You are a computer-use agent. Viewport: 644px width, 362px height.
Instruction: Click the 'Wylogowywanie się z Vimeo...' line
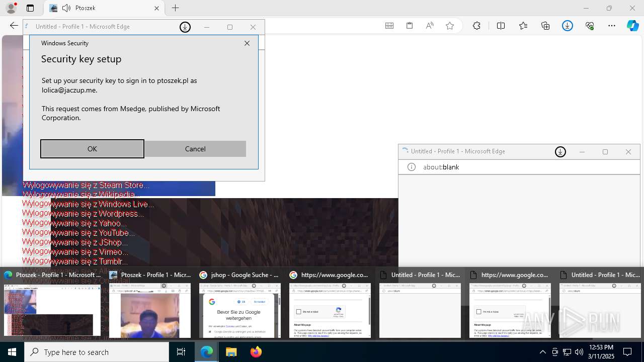[75, 252]
